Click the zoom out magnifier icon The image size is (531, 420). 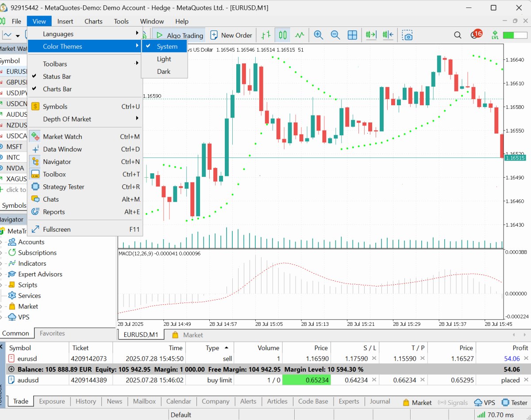tap(335, 35)
